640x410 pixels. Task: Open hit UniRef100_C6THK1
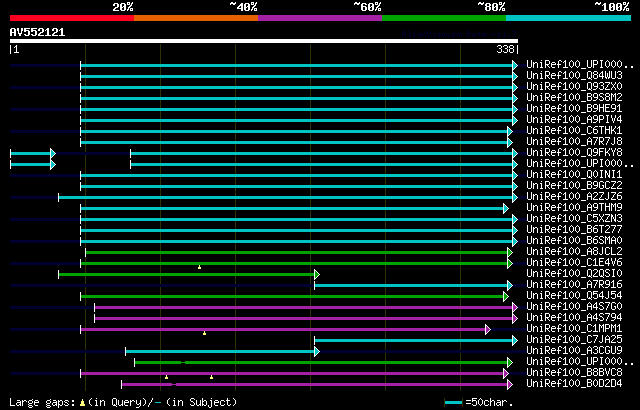point(574,131)
